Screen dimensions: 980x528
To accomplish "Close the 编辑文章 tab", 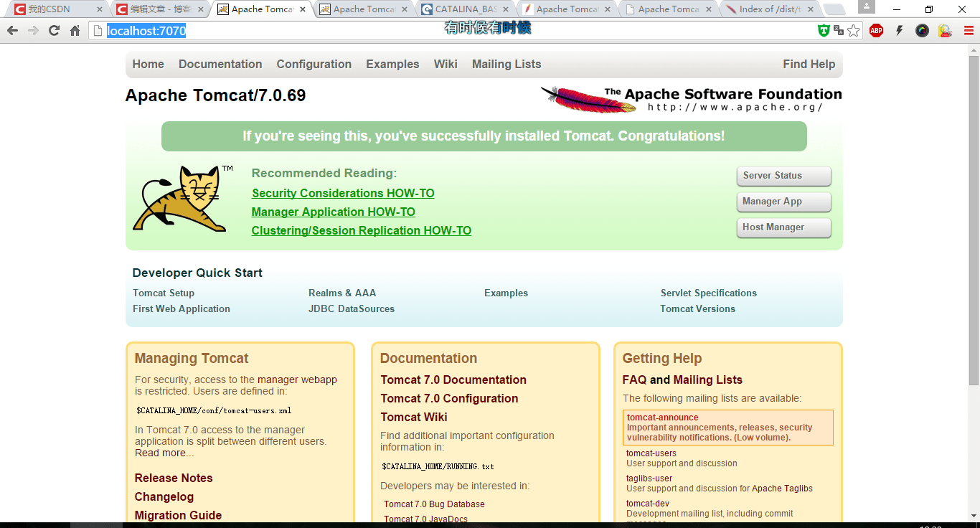I will (x=201, y=9).
